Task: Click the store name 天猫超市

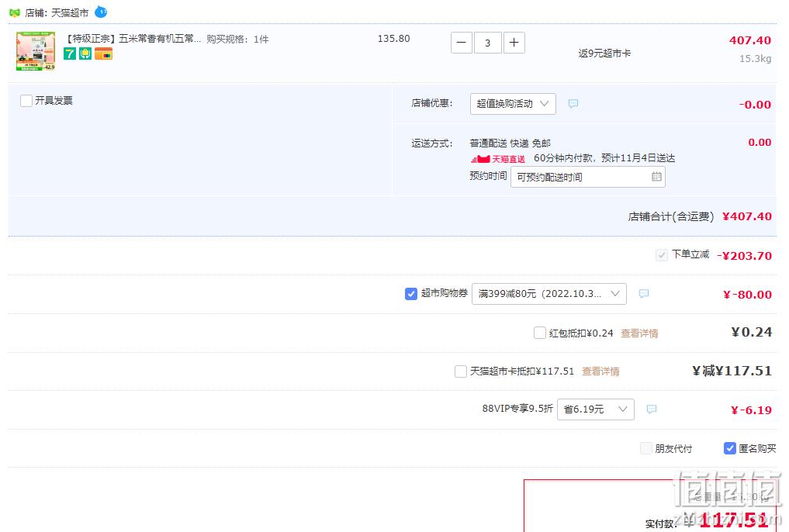Action: 70,13
